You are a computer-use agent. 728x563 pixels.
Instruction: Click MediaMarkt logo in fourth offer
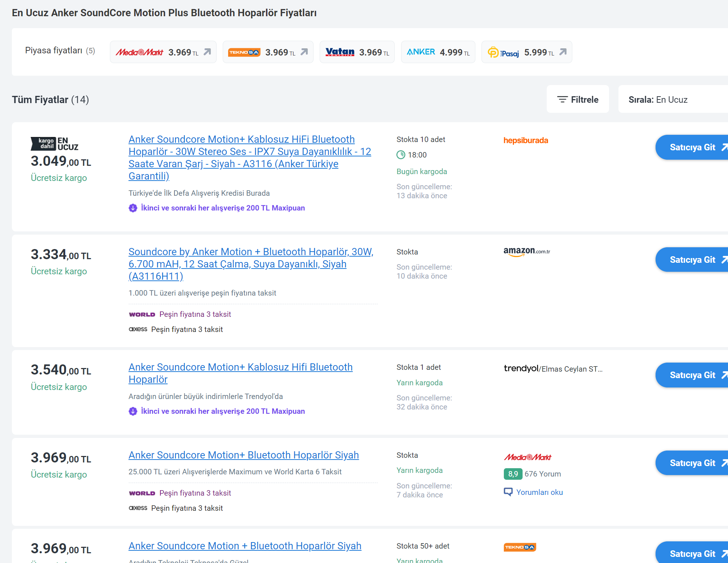[528, 457]
